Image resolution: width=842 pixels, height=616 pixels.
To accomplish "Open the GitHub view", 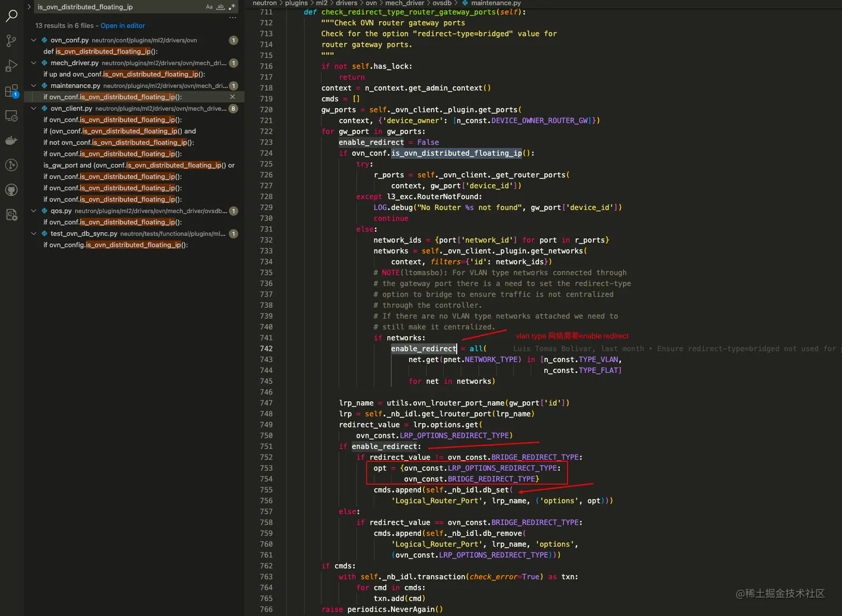I will coord(11,190).
